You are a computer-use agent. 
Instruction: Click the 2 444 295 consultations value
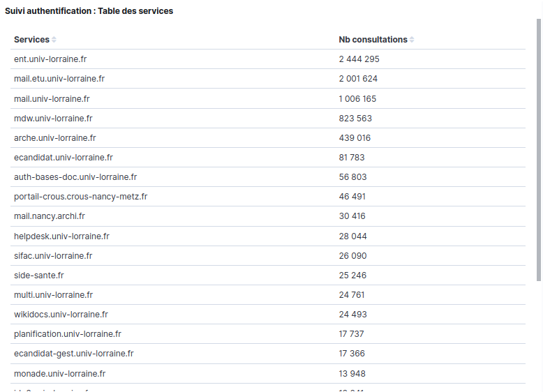(359, 59)
